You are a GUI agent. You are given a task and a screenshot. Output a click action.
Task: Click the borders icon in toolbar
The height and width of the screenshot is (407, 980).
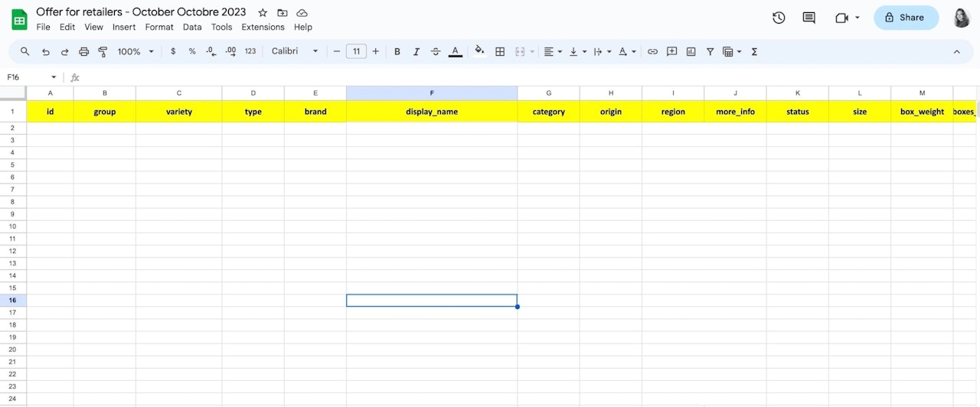coord(500,51)
